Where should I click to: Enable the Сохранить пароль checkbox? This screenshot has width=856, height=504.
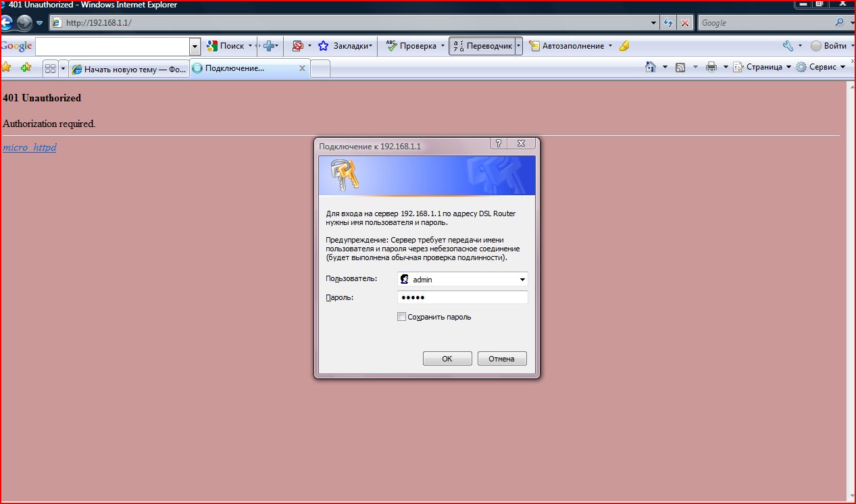402,317
